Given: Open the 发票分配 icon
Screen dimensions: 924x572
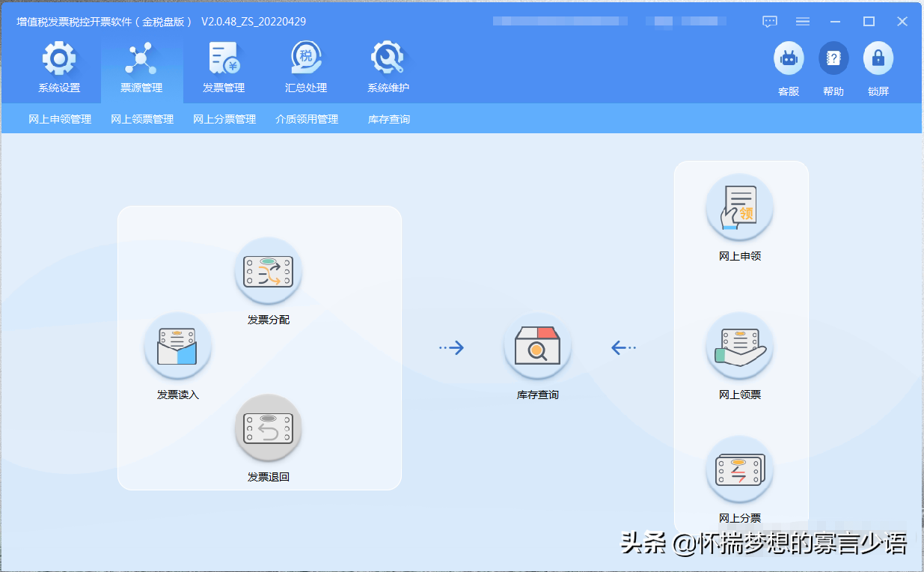Looking at the screenshot, I should (269, 272).
